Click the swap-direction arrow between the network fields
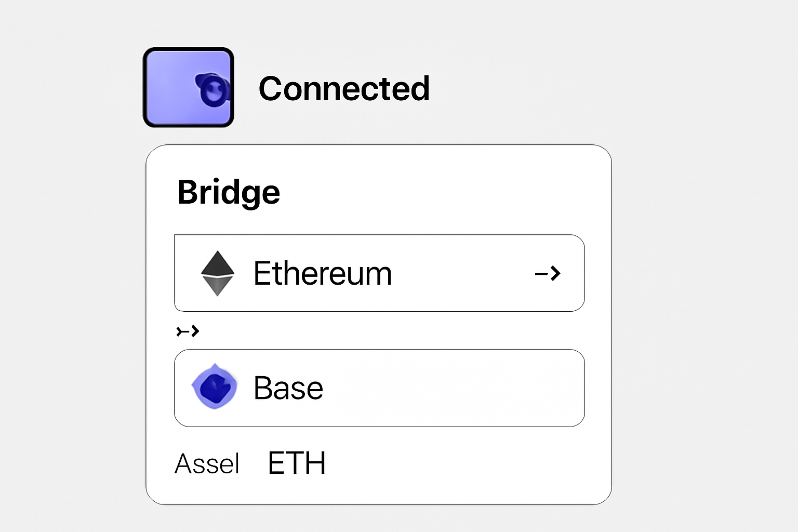This screenshot has height=532, width=798. tap(188, 330)
